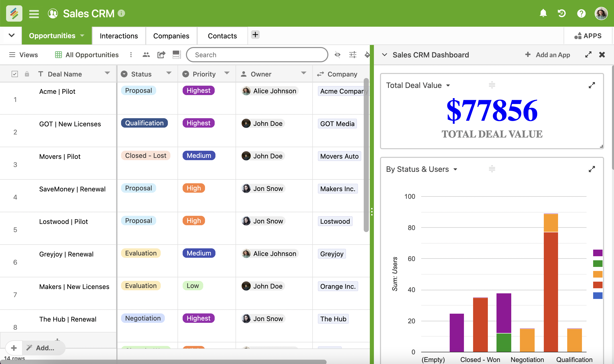Open the By Status & Users chart dropdown
Screen dimensions: 614x364
coord(455,169)
